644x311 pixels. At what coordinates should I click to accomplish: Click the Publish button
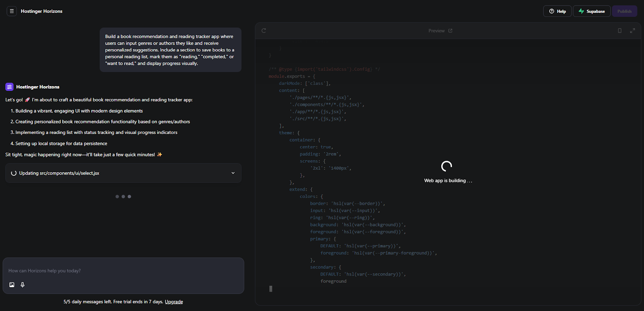(x=625, y=11)
